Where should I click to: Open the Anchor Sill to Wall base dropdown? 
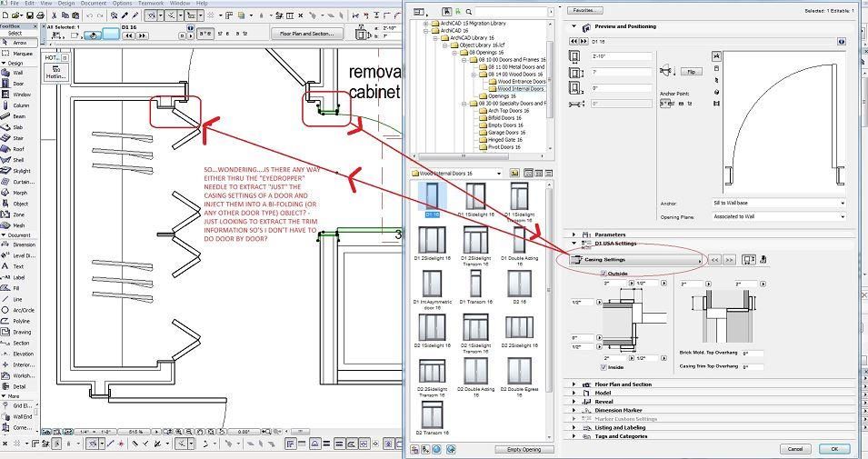click(x=778, y=204)
